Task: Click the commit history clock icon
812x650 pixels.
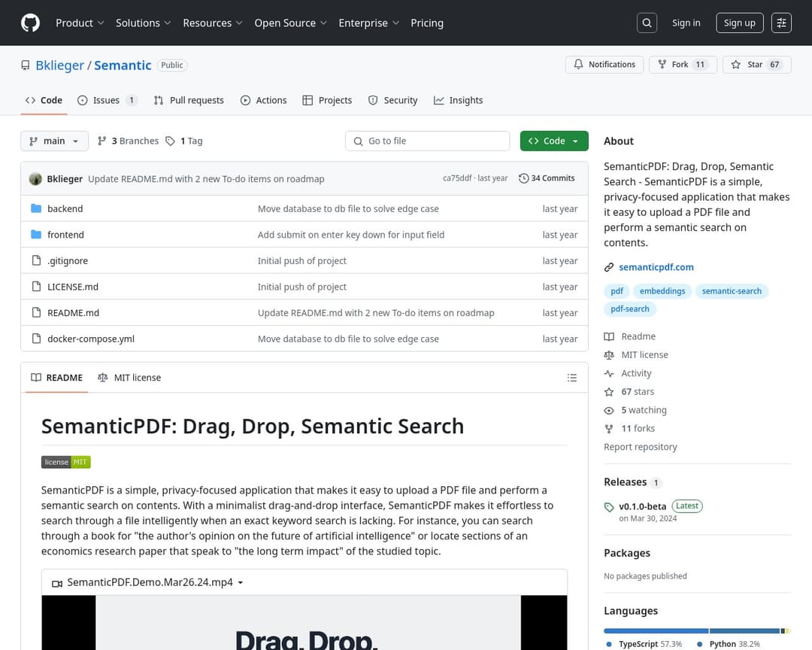Action: (523, 178)
